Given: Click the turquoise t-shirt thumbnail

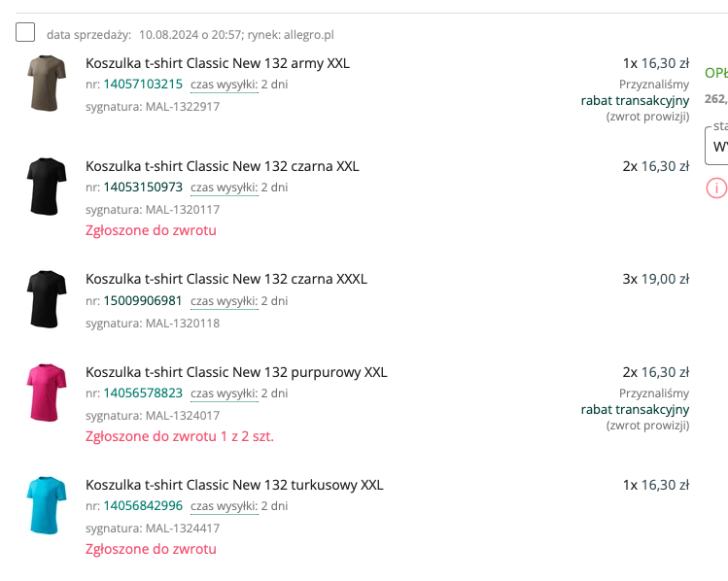Looking at the screenshot, I should click(46, 504).
